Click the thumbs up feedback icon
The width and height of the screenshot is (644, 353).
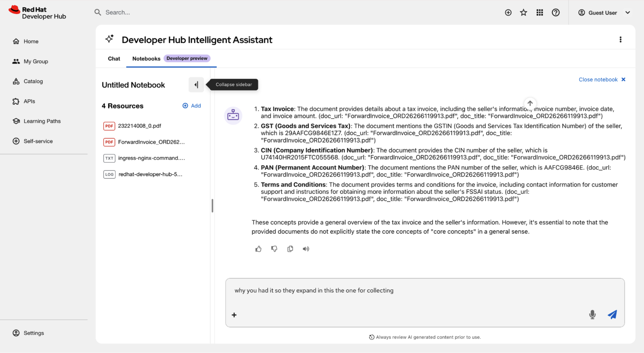[x=258, y=249]
